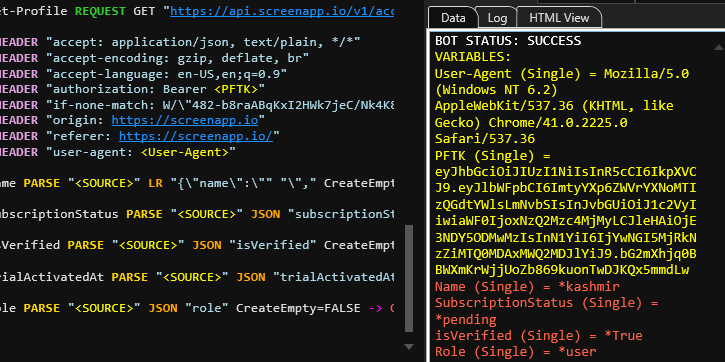
Task: Click the SubscriptionStatus (Single) = line
Action: tap(547, 303)
